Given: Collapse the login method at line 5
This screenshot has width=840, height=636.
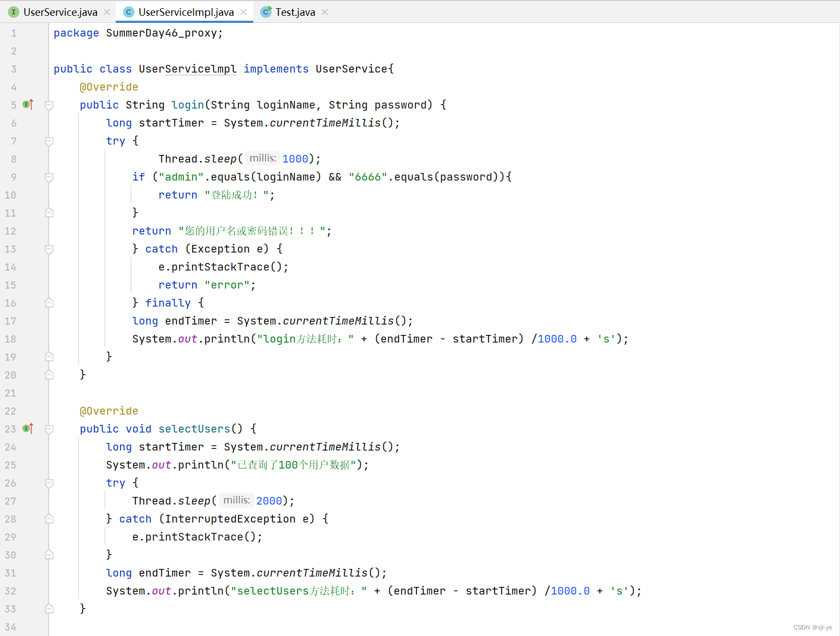Looking at the screenshot, I should click(x=49, y=105).
